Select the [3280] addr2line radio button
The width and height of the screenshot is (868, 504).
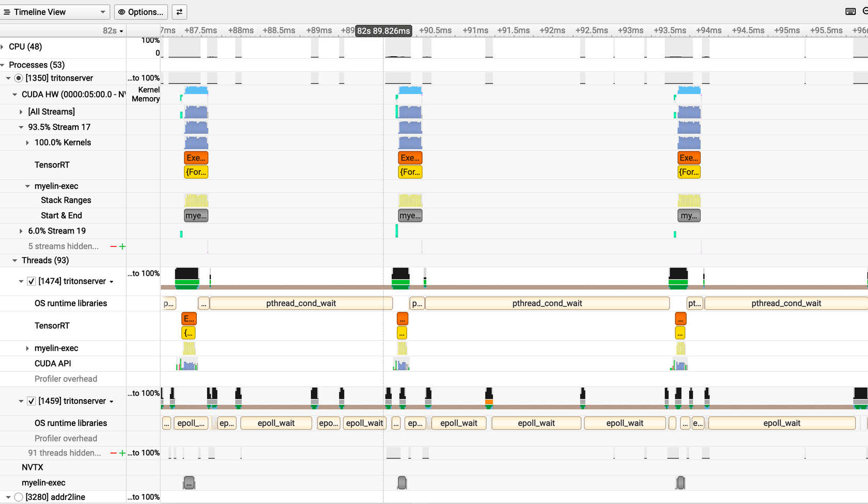(x=18, y=497)
